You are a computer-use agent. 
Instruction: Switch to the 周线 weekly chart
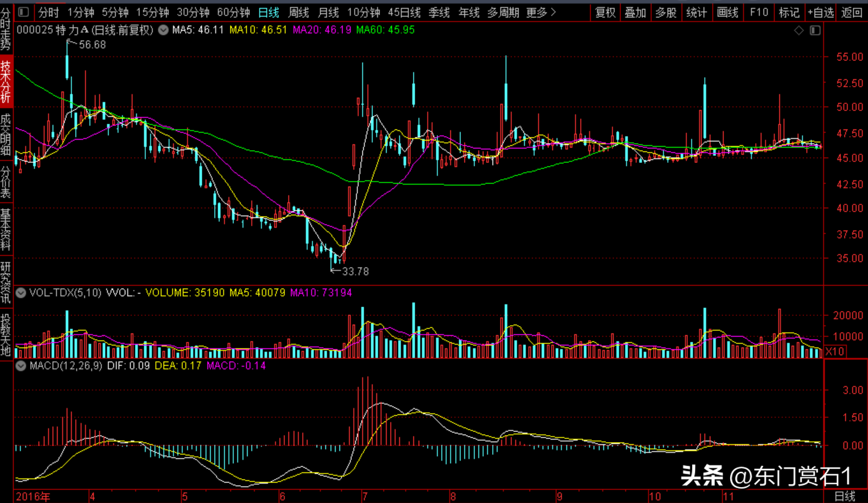(299, 12)
